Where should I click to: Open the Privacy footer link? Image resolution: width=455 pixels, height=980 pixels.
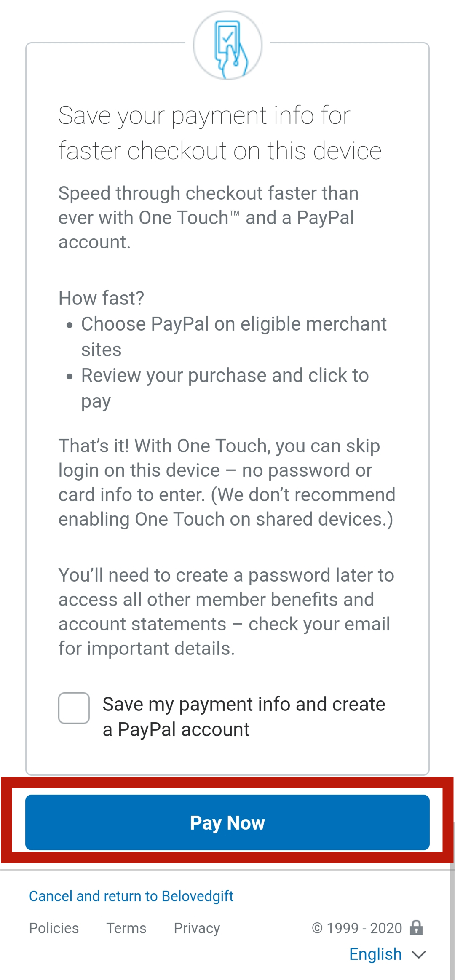point(197,928)
